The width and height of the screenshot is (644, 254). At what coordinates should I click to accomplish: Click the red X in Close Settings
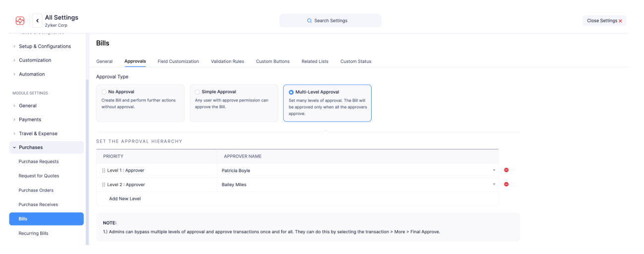coord(620,21)
